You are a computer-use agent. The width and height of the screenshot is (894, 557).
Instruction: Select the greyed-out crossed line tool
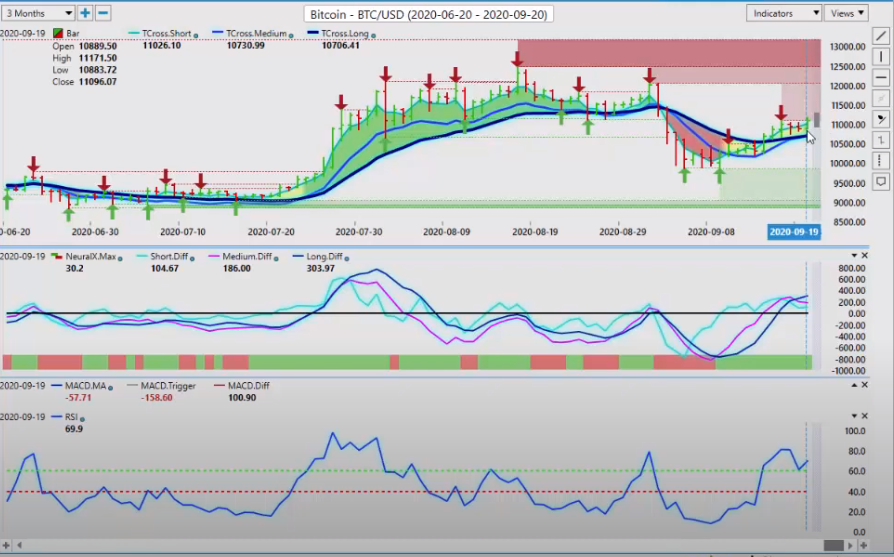pyautogui.click(x=881, y=98)
